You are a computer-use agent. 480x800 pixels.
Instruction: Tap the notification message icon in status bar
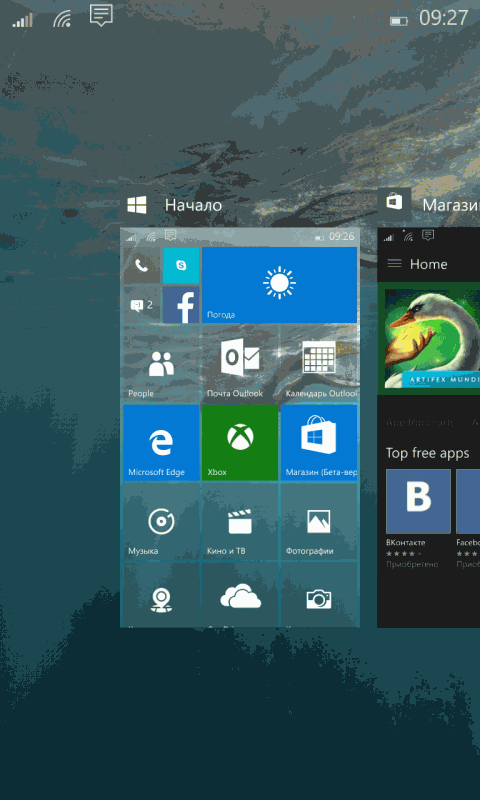(x=101, y=15)
